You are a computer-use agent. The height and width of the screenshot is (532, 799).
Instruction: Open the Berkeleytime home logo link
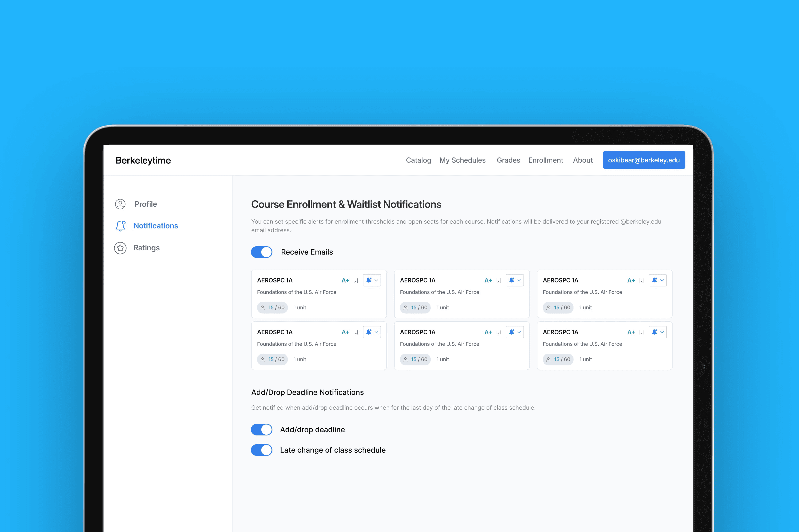click(x=143, y=160)
